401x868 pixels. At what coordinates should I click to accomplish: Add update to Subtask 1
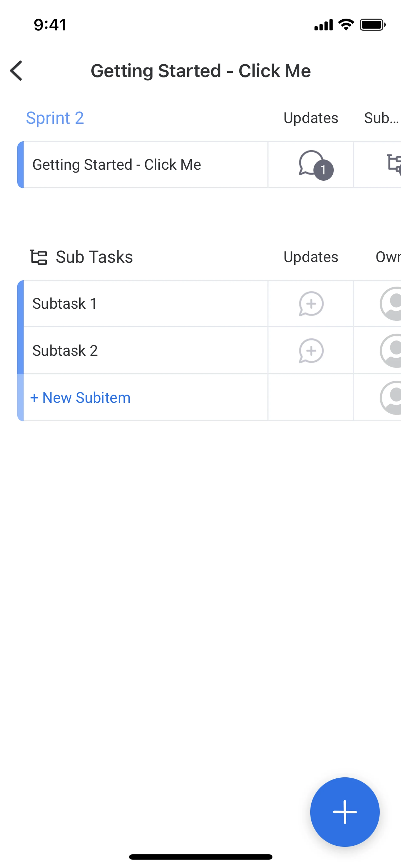coord(311,304)
